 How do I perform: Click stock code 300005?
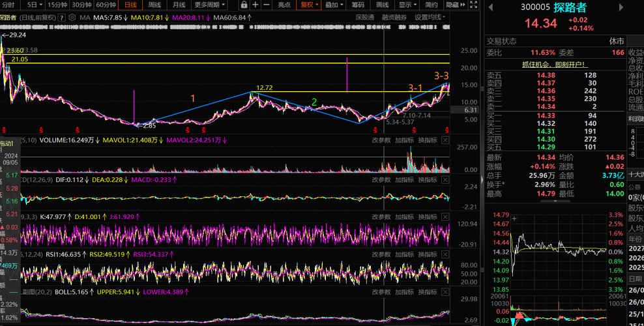click(535, 7)
